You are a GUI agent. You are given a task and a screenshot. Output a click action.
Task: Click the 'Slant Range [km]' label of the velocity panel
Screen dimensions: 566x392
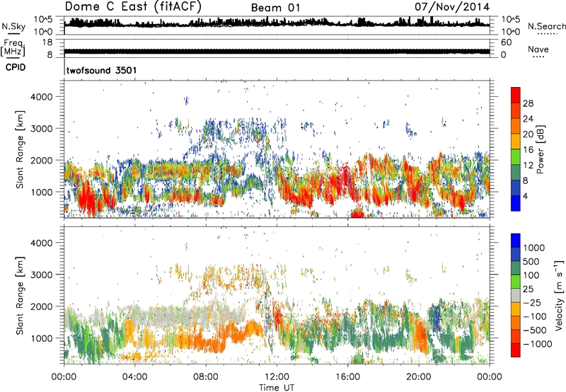pos(20,296)
